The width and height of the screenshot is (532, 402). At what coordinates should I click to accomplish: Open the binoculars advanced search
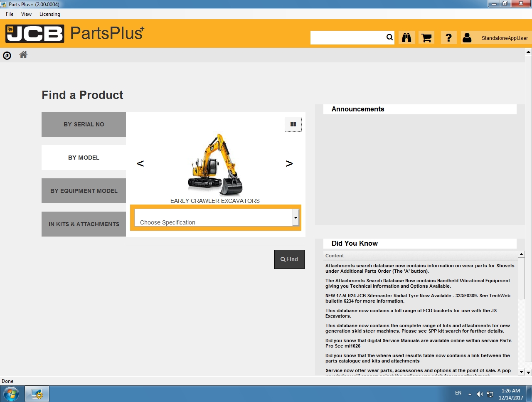406,37
